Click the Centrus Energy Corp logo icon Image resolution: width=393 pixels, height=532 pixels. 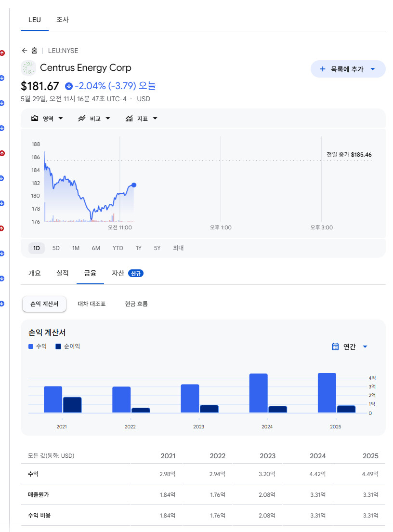tap(28, 68)
